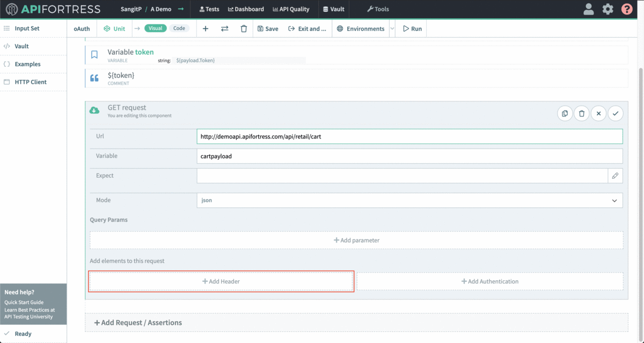Open the Dashboard menu item
Image resolution: width=644 pixels, height=343 pixels.
click(x=246, y=9)
